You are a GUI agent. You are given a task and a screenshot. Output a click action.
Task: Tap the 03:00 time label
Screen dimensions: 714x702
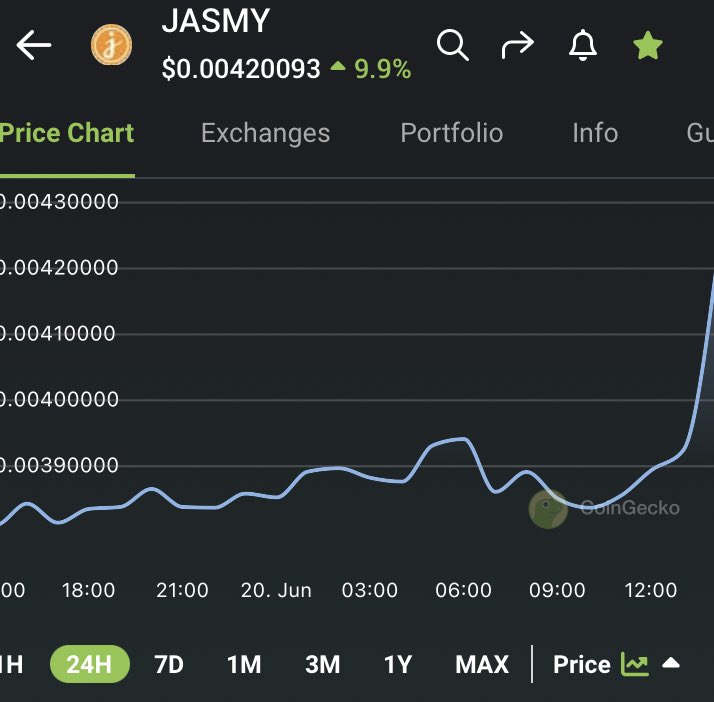point(370,590)
